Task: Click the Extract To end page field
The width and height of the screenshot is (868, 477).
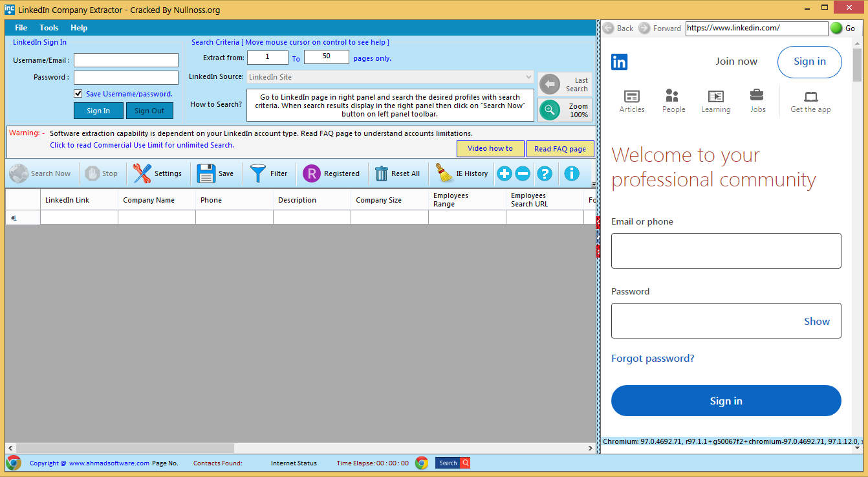Action: 327,57
